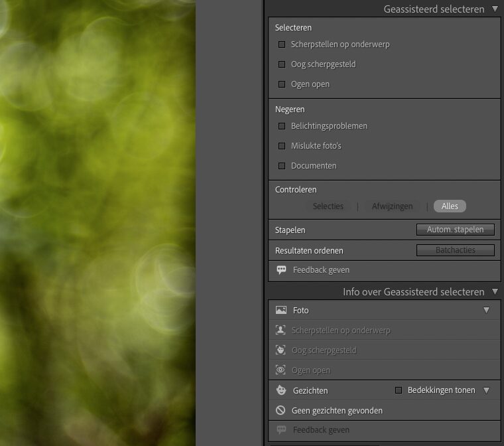Check the Ogen open checkbox under Selecteren
Viewport: 504px width, 446px height.
282,84
